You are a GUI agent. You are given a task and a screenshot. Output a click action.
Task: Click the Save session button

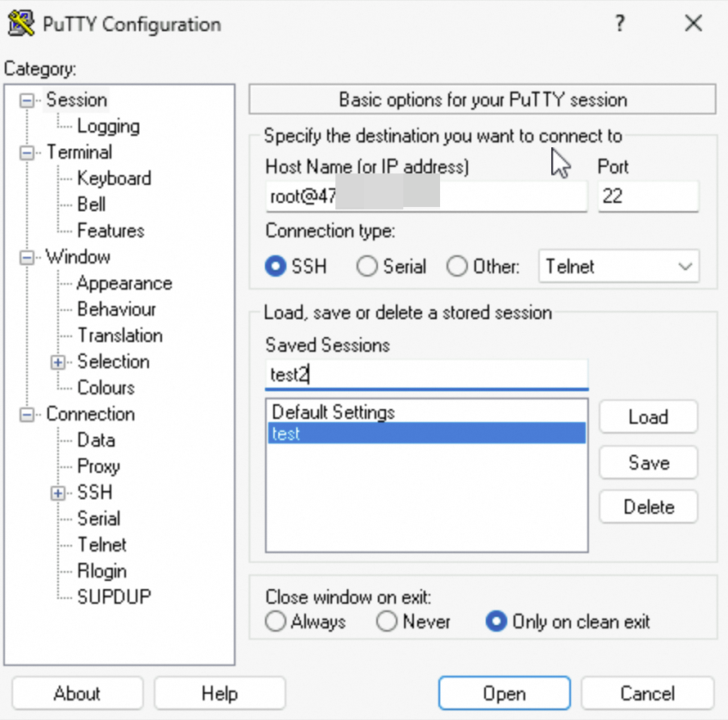click(x=648, y=463)
